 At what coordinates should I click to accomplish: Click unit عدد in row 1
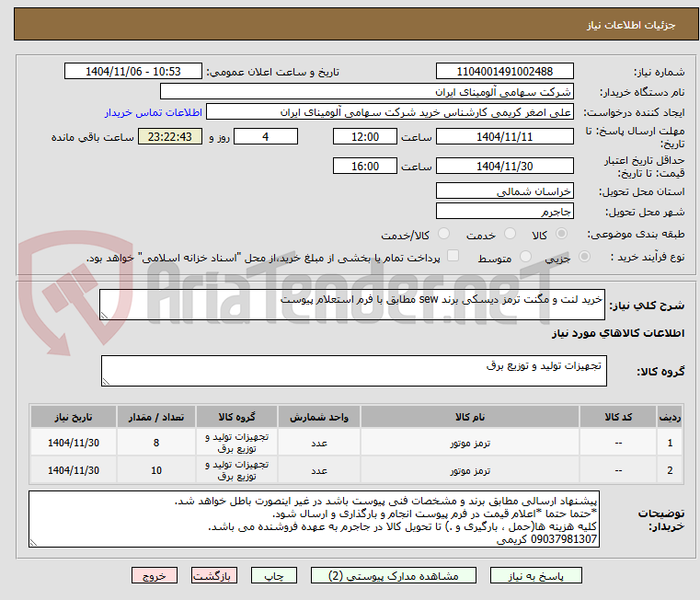[x=319, y=443]
